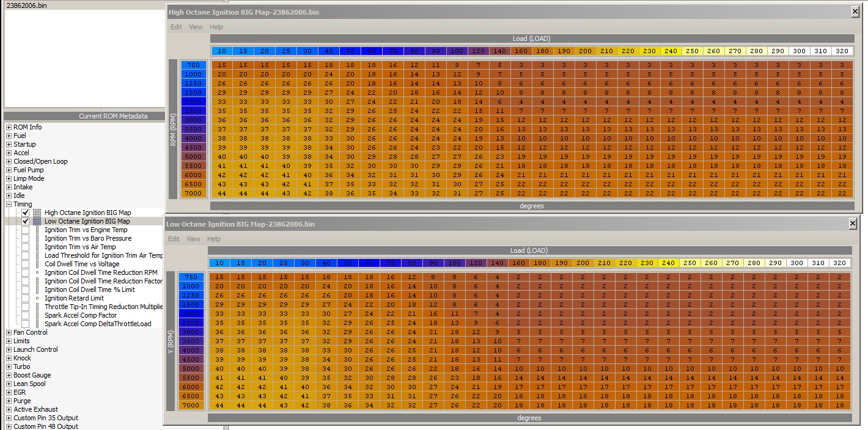Screen dimensions: 868x430
Task: Open the View menu in Low Octane window
Action: pyautogui.click(x=193, y=239)
